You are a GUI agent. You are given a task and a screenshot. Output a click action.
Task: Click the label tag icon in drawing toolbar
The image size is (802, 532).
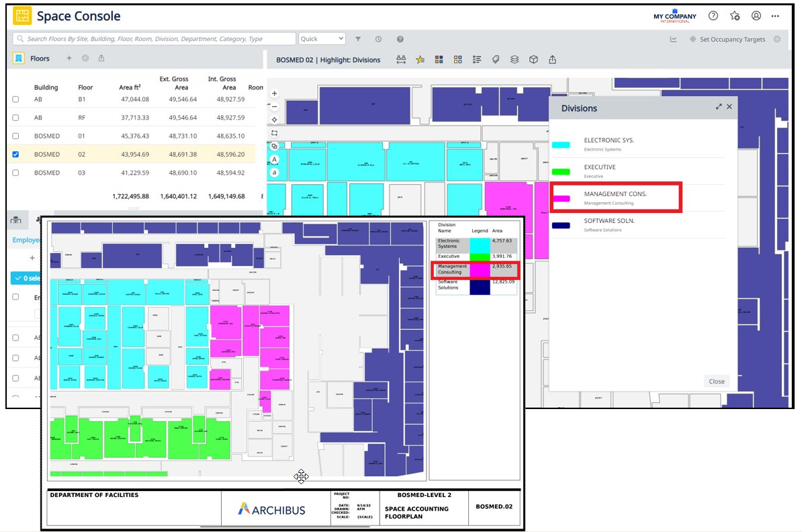[x=496, y=59]
